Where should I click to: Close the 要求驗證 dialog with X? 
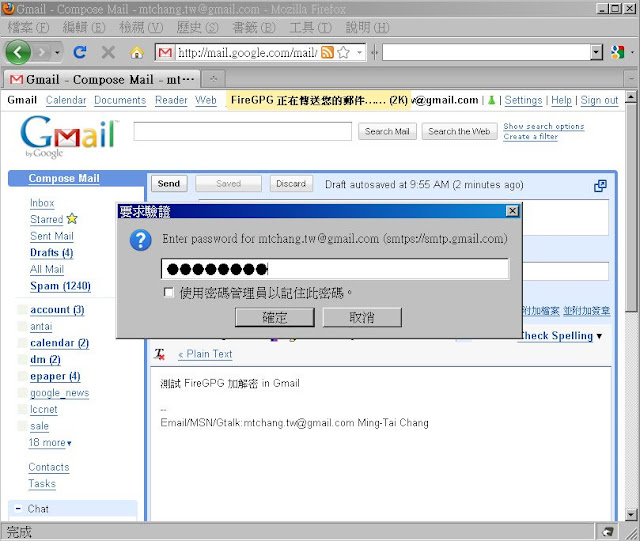tap(512, 211)
